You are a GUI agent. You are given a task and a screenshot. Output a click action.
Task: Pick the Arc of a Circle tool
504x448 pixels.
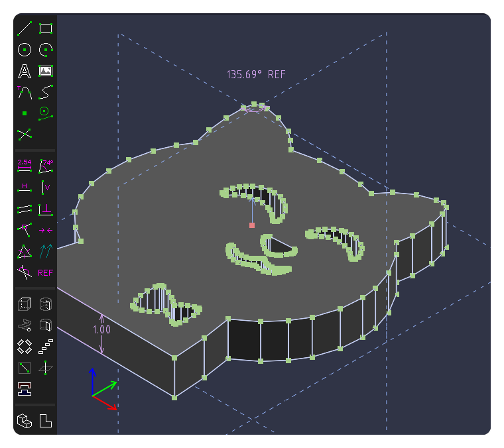[x=45, y=50]
